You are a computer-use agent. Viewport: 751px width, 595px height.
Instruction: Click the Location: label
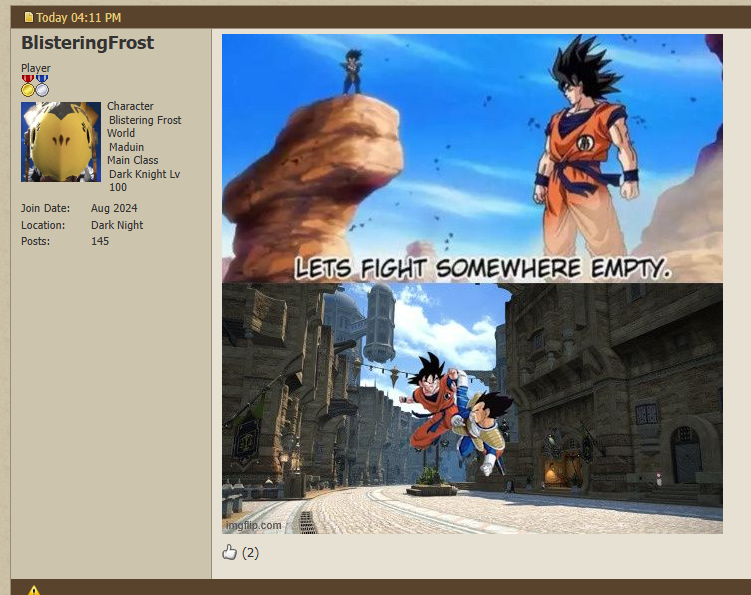pos(43,225)
